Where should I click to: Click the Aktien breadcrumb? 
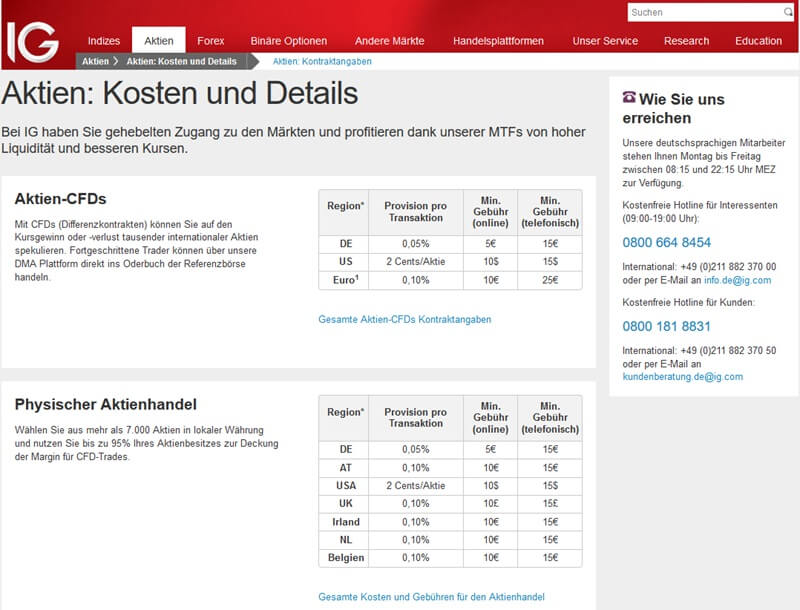pos(95,61)
